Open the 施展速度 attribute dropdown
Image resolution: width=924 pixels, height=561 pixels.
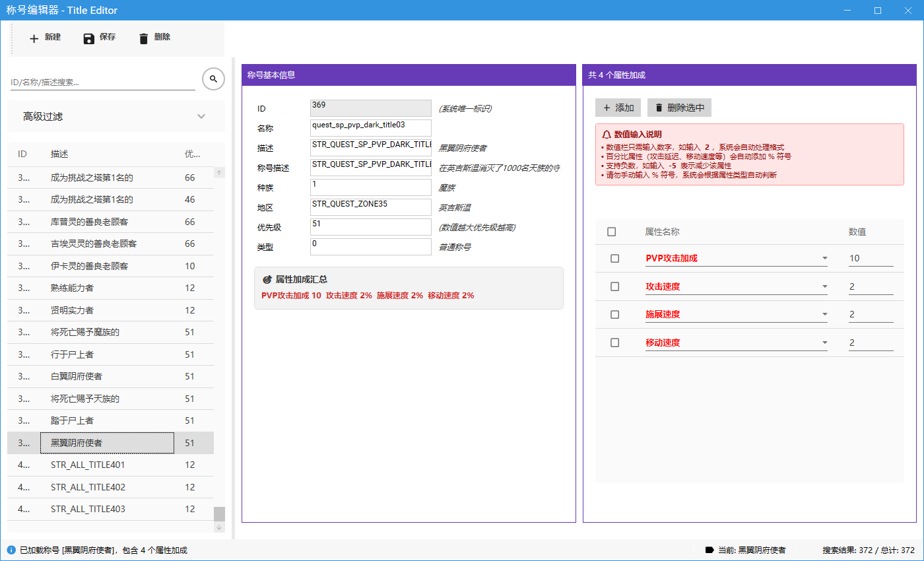tap(824, 315)
